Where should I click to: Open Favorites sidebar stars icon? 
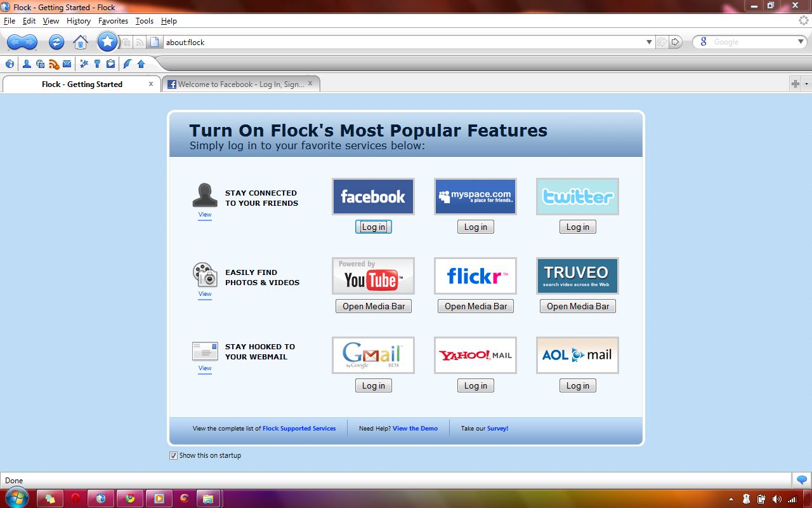84,64
